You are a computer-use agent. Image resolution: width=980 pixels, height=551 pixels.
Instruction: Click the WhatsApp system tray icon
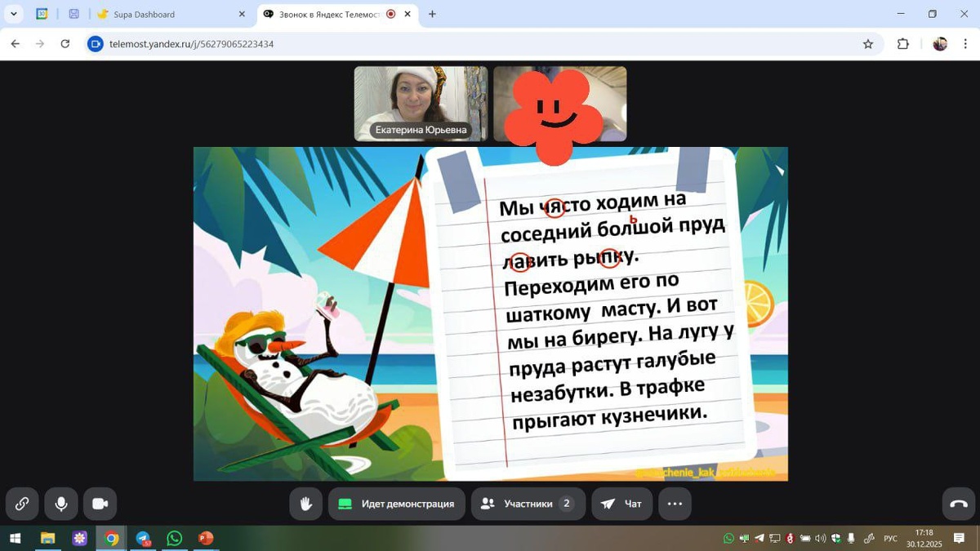click(728, 539)
